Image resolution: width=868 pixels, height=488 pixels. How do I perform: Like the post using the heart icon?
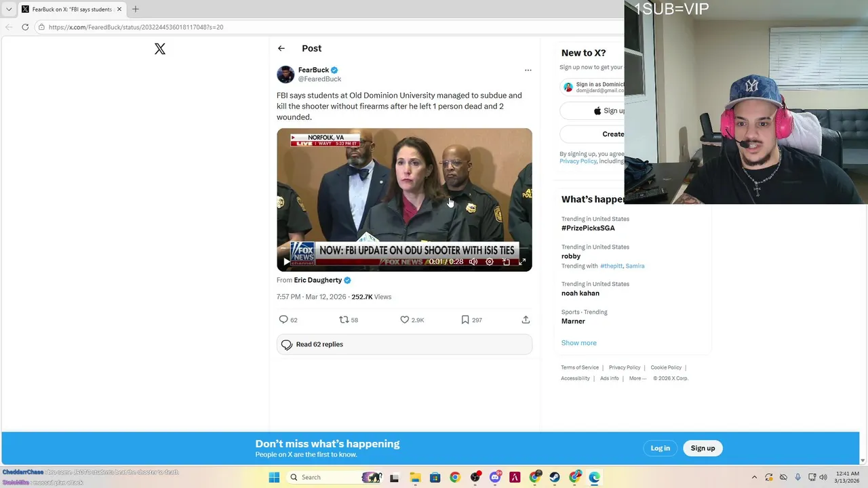coord(404,320)
